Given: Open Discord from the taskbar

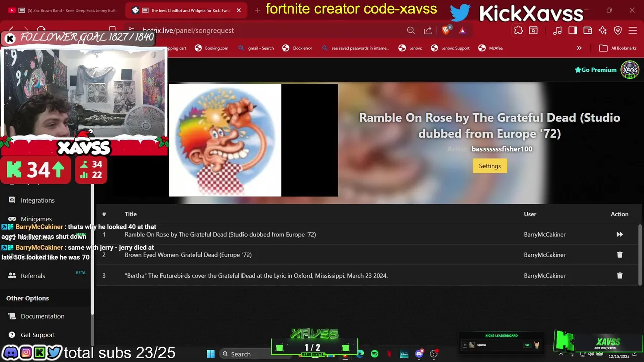Looking at the screenshot, I should click(x=419, y=354).
